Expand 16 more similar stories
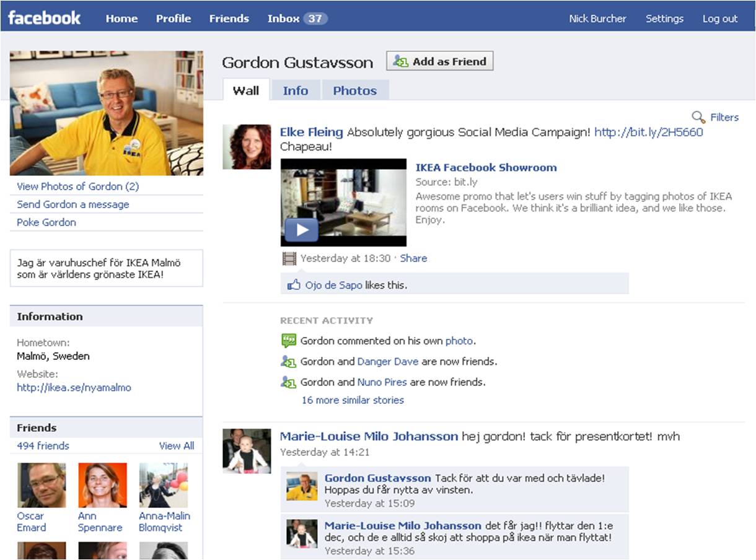This screenshot has height=560, width=756. coord(353,400)
